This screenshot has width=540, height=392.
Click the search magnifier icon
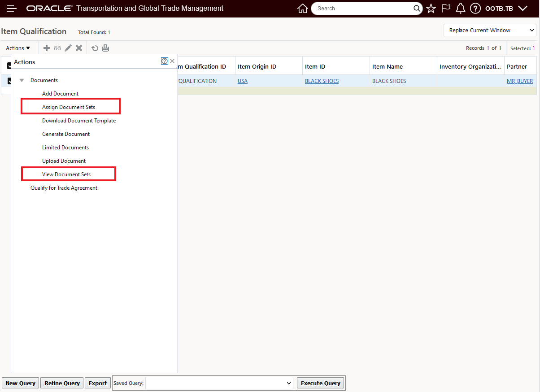pyautogui.click(x=417, y=9)
